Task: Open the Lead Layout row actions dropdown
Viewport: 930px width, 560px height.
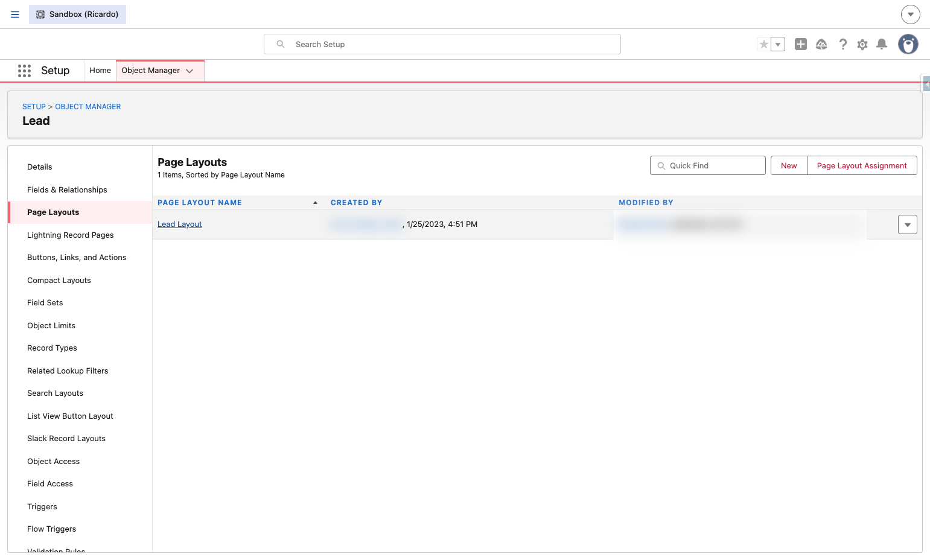Action: click(908, 224)
